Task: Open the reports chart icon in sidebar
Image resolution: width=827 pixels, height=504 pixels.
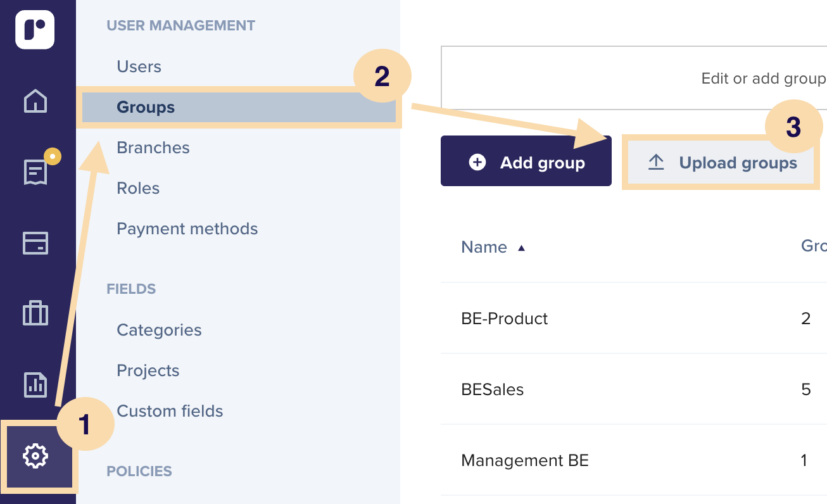Action: [35, 384]
